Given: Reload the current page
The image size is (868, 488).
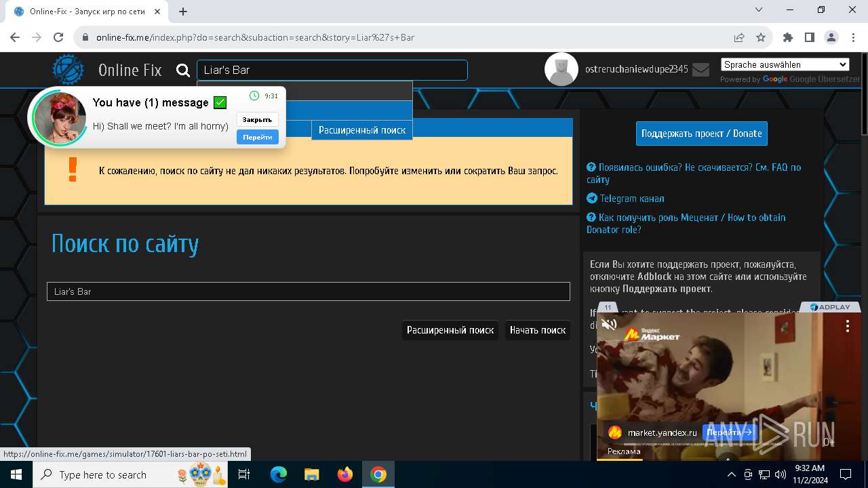Looking at the screenshot, I should (x=58, y=37).
